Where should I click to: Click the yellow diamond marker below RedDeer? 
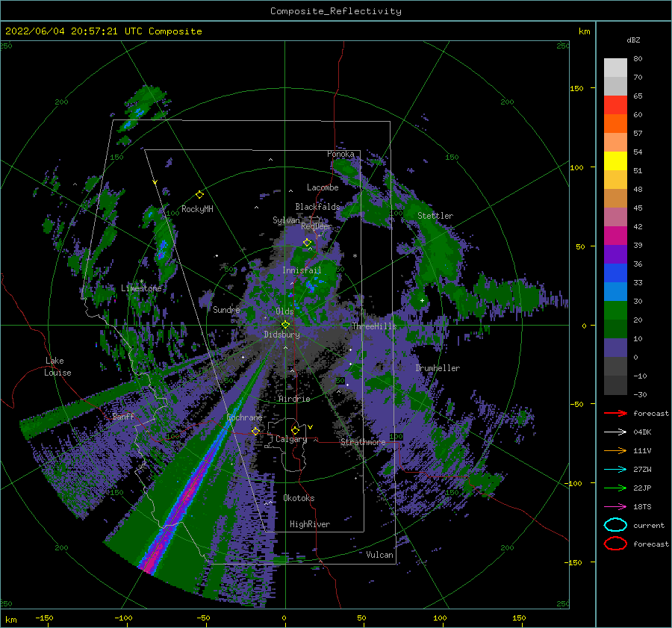[x=307, y=243]
